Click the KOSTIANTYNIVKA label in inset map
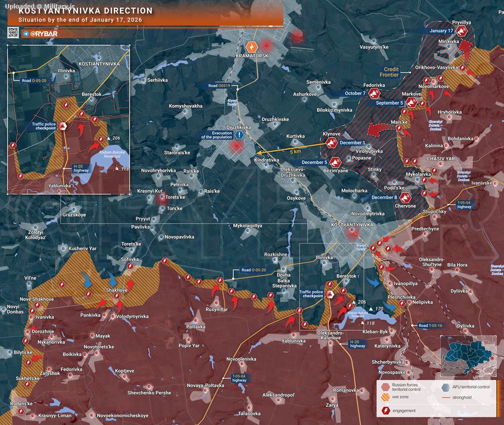The image size is (504, 425). click(x=99, y=64)
